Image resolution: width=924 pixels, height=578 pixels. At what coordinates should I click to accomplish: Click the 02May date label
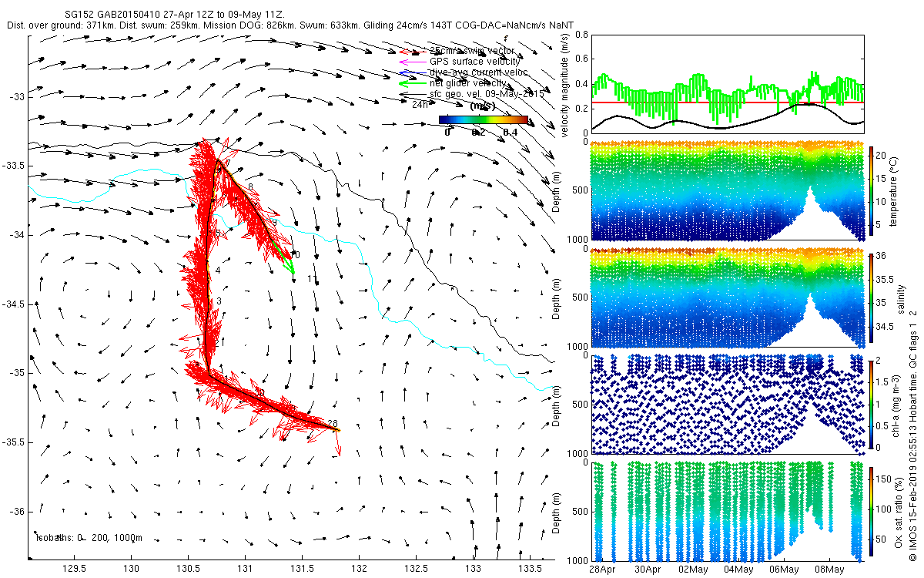pyautogui.click(x=694, y=570)
